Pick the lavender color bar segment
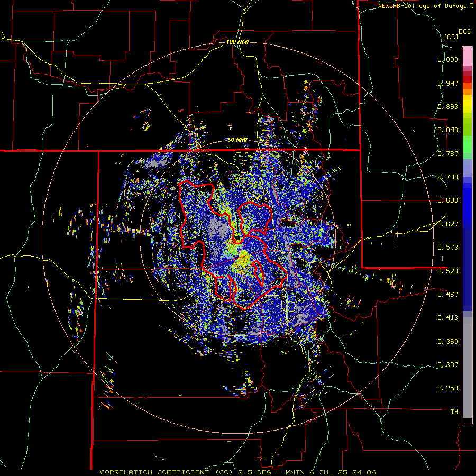The height and width of the screenshot is (476, 476). point(467,168)
